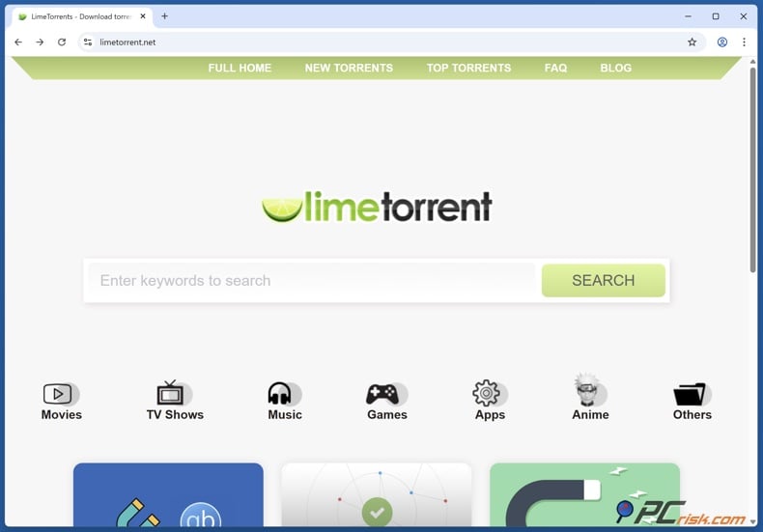
Task: Click the TV Shows text link
Action: point(175,415)
